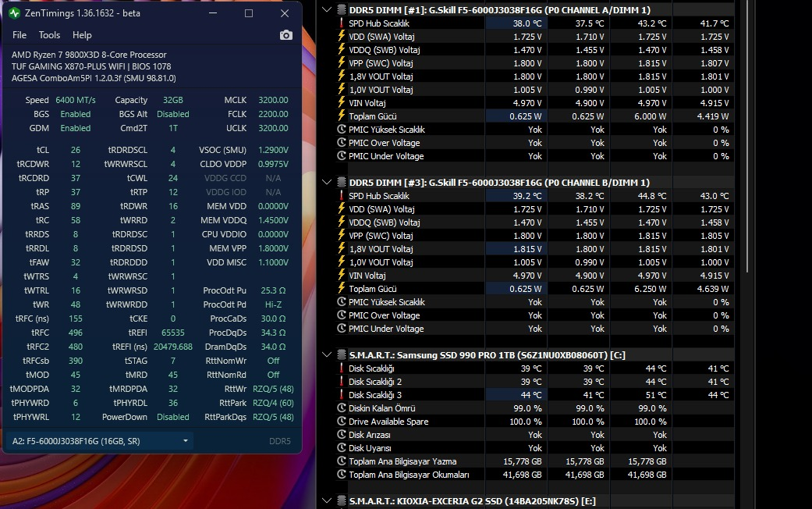Click the lightning icon for DIMM #3 VDD (SWA) Voltaj

[342, 209]
